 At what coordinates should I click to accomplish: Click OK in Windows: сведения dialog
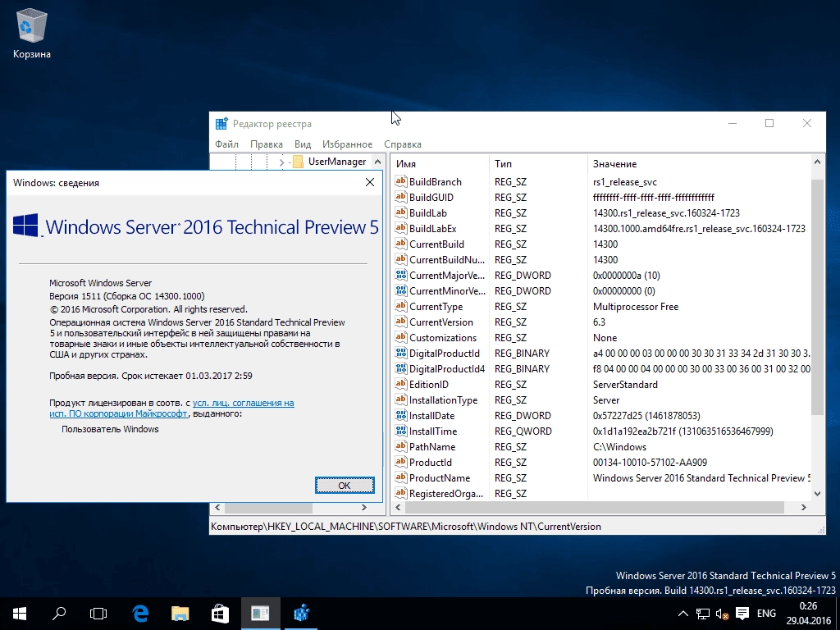pyautogui.click(x=345, y=486)
